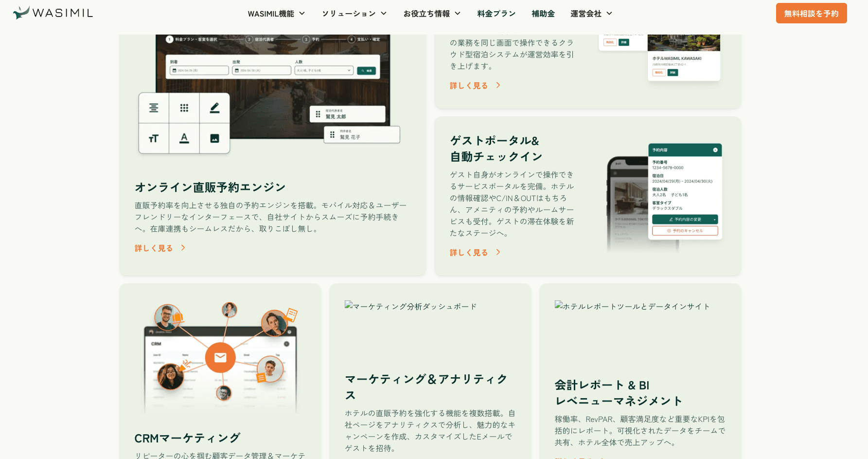Click the 無料相談を予約 button
Viewport: 868px width, 459px height.
click(x=811, y=13)
